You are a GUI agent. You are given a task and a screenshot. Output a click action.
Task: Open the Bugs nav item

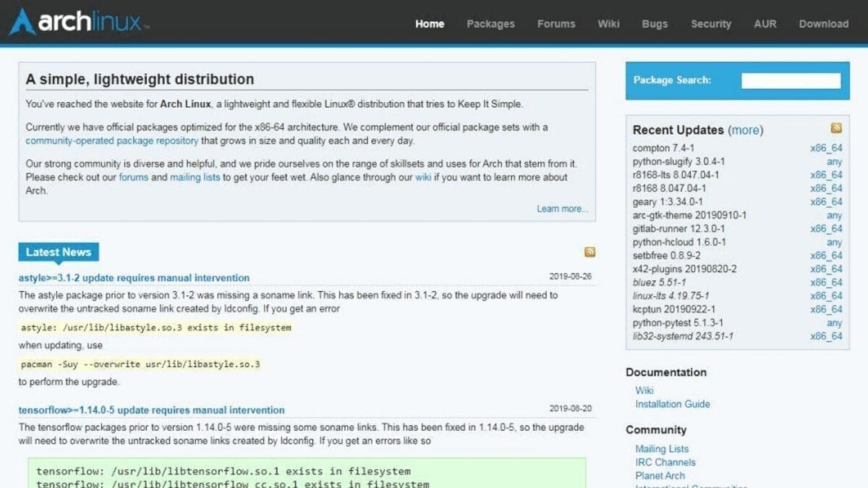tap(655, 24)
